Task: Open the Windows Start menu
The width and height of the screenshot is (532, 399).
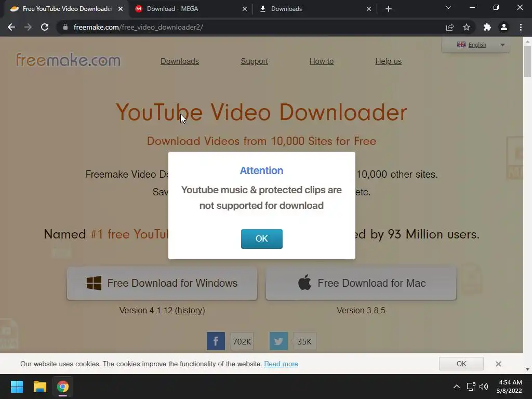Action: point(17,387)
